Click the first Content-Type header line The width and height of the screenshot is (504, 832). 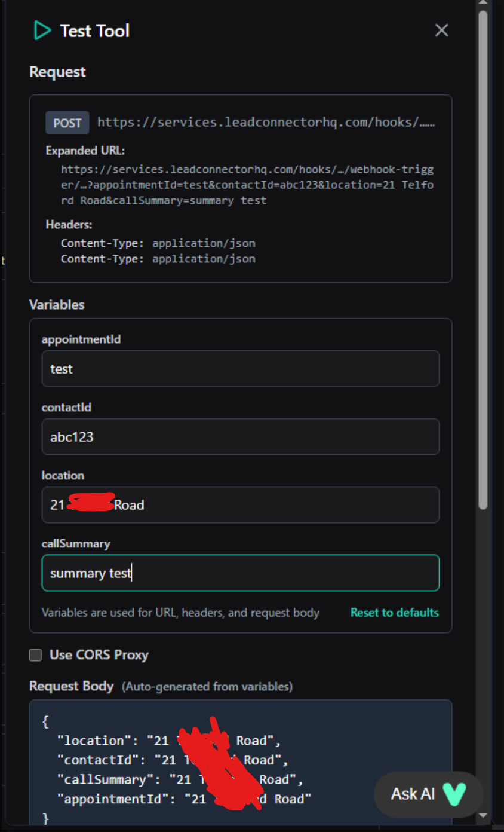pyautogui.click(x=158, y=243)
